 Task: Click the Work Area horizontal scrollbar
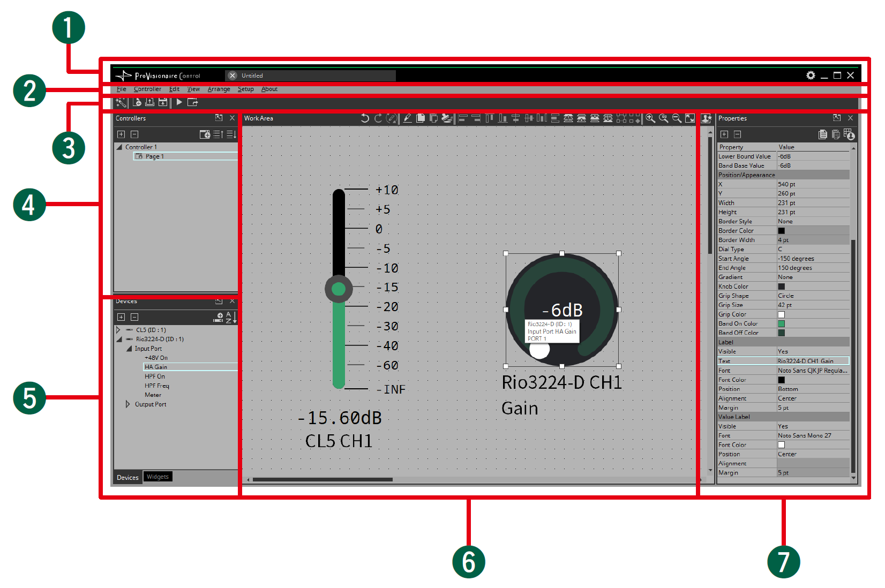click(x=322, y=480)
